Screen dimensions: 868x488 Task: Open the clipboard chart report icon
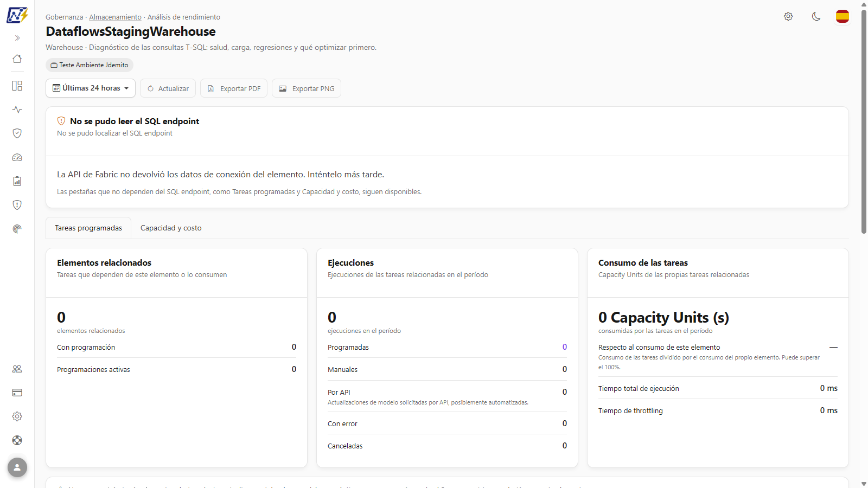point(17,181)
